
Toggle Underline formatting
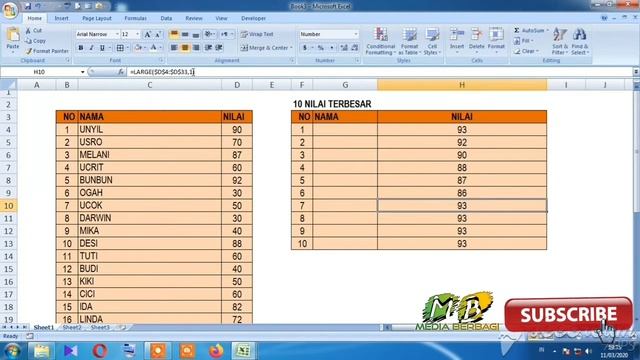tap(102, 48)
